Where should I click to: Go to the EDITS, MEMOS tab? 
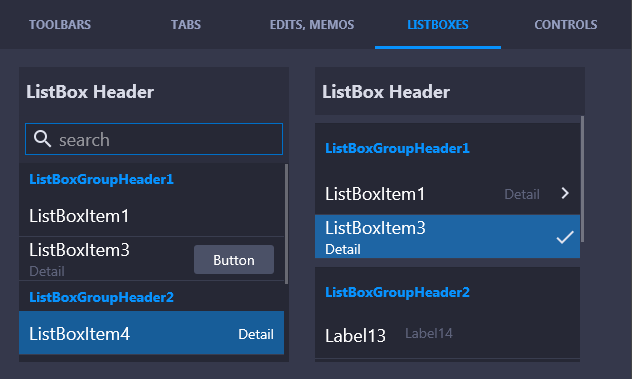click(x=312, y=25)
